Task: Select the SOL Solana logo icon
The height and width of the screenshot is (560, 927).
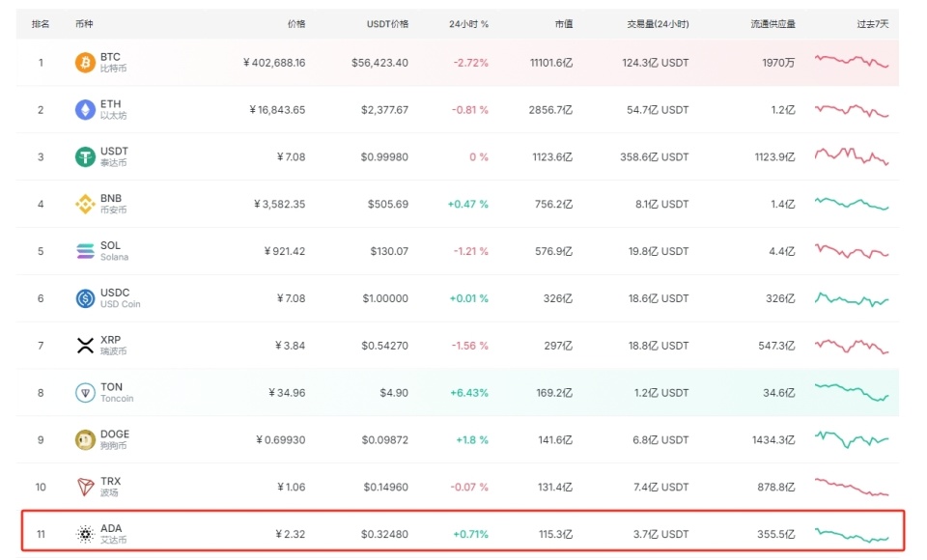Action: (x=85, y=251)
